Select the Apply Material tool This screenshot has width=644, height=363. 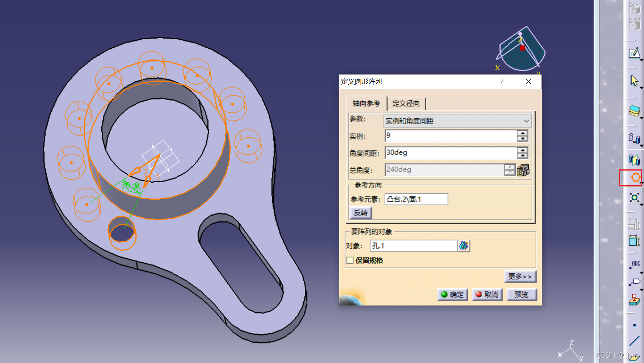pyautogui.click(x=635, y=300)
